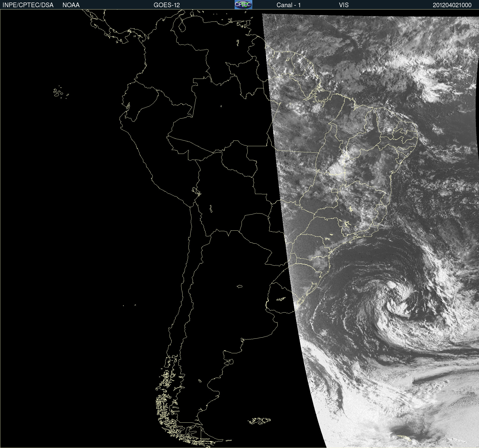Click the CPTEC logo in the header
The image size is (479, 448).
[243, 5]
